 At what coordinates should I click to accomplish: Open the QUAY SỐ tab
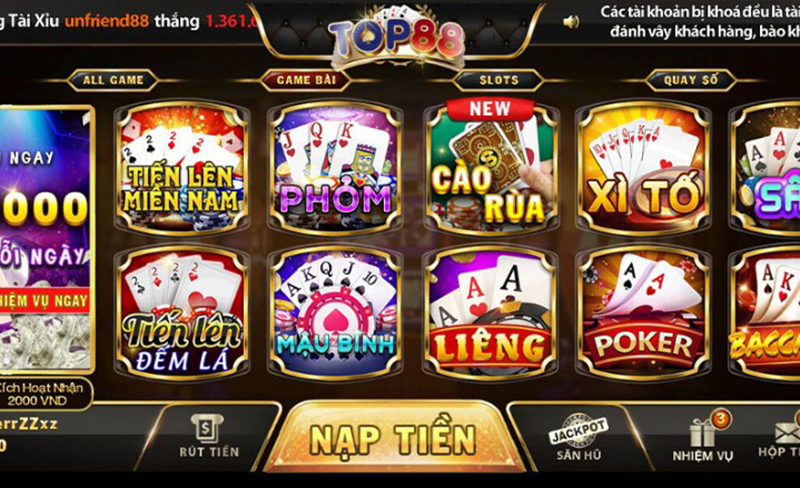click(690, 80)
